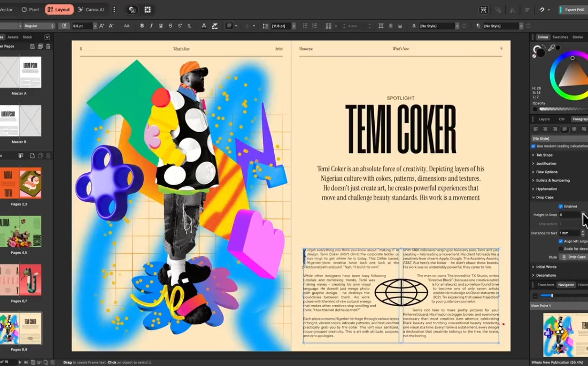Switch to the Pixel studio

(30, 10)
